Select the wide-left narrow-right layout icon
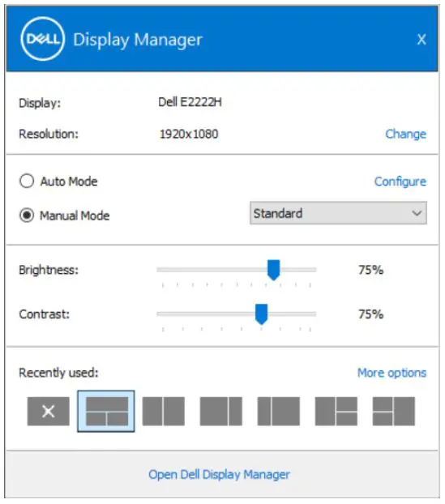The image size is (445, 504). tap(221, 411)
